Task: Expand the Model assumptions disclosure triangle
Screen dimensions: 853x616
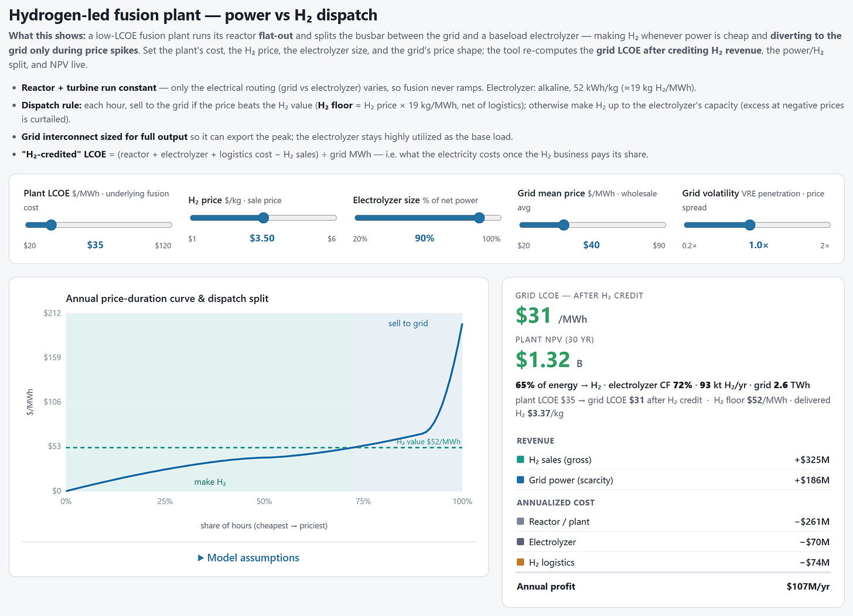Action: tap(202, 558)
